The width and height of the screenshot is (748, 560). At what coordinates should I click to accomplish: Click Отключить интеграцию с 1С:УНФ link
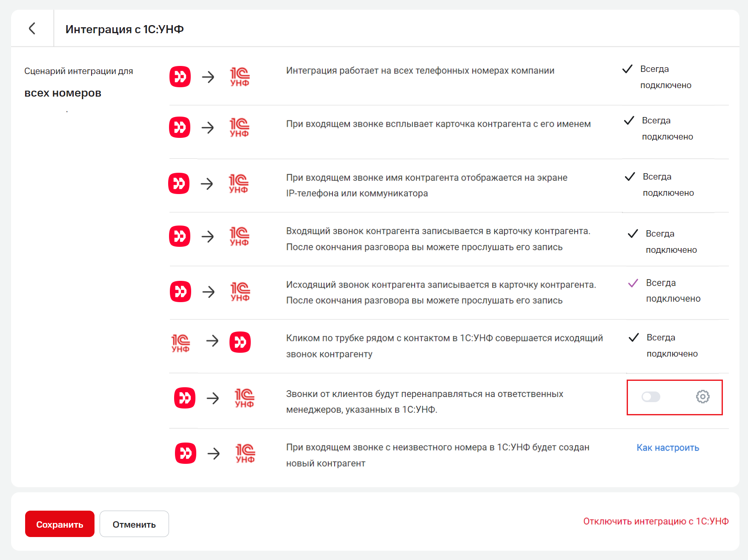(656, 521)
